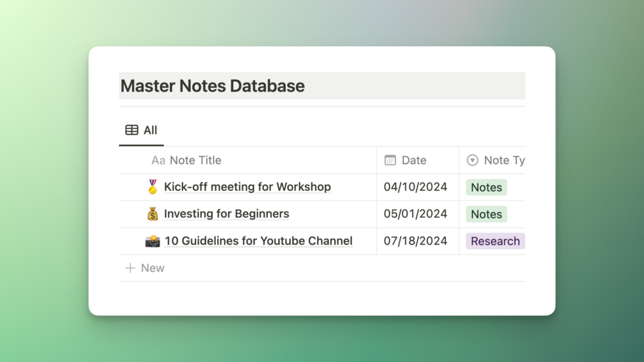644x362 pixels.
Task: Click the camera icon beside 10 Guidelines
Action: 153,241
